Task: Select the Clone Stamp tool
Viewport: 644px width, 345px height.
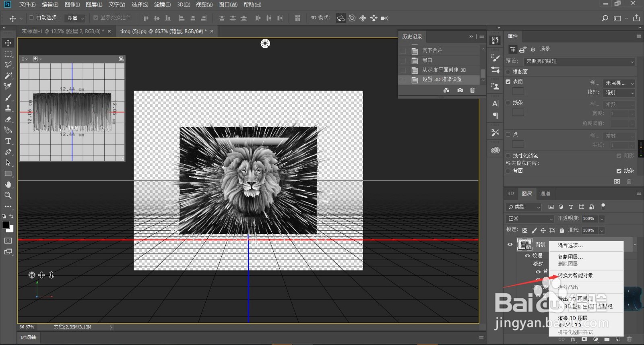Action: click(8, 108)
